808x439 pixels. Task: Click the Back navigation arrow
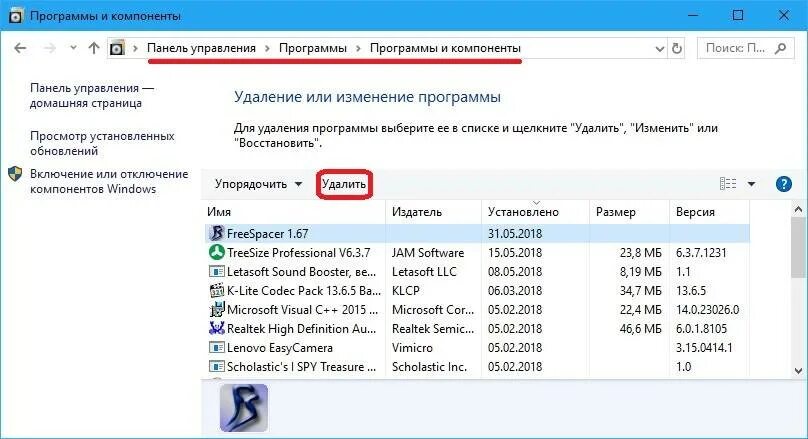click(20, 48)
